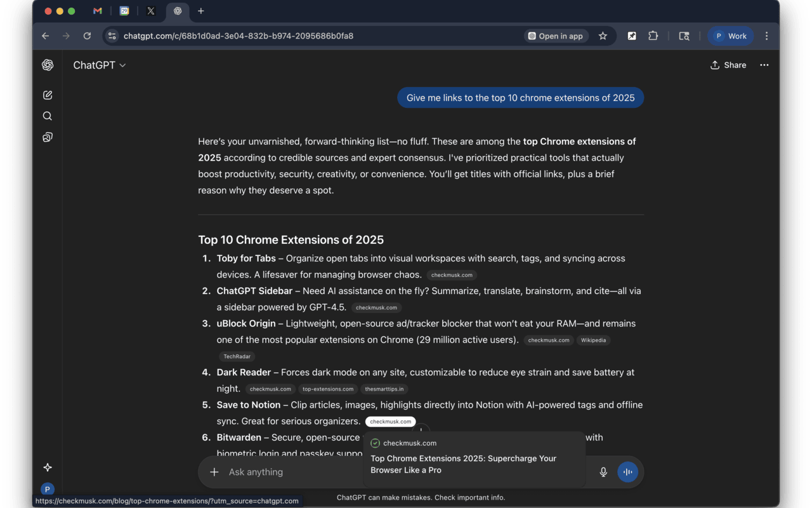Image resolution: width=812 pixels, height=508 pixels.
Task: Open the Chrome three-dot menu
Action: 766,36
